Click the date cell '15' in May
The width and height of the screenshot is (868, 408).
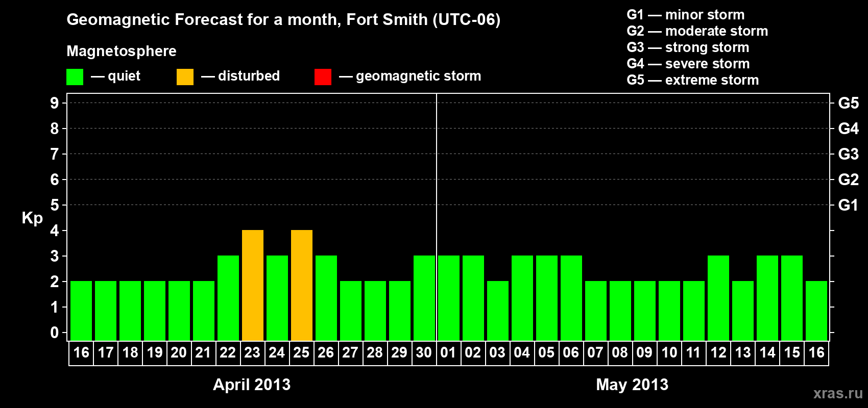(x=792, y=353)
